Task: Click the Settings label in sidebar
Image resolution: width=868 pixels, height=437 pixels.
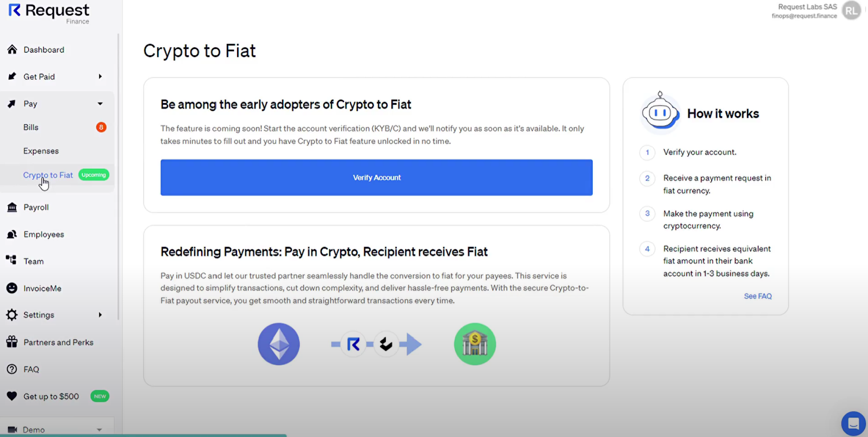Action: pos(39,315)
